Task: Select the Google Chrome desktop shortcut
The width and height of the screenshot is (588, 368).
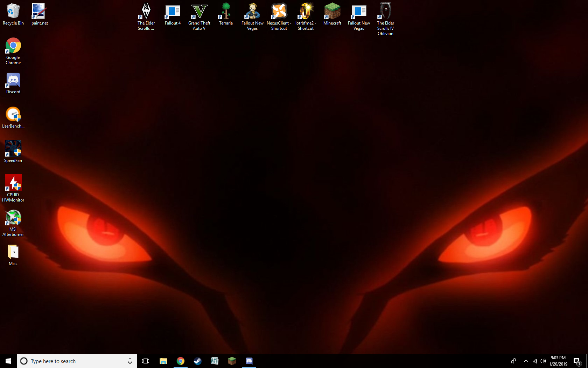Action: pos(13,51)
